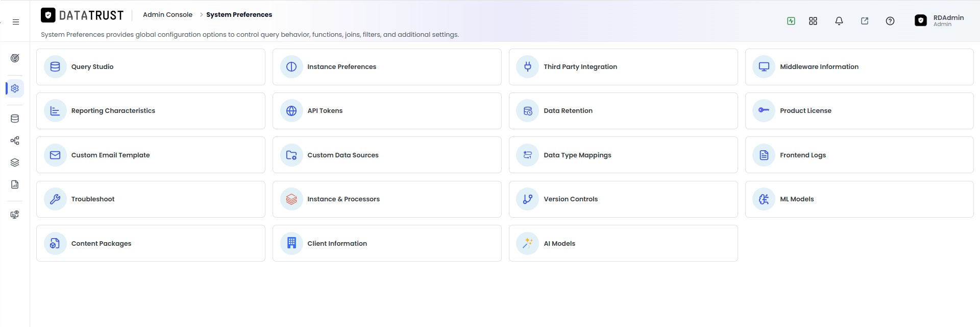Open Content Packages card
Screen dimensions: 980x327
151,243
